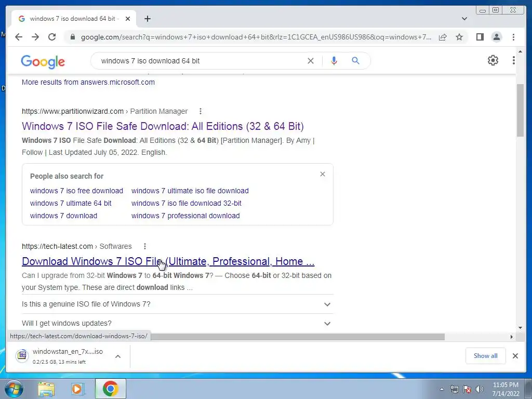Viewport: 532px width, 399px height.
Task: Click the horizontal scroll right arrow
Action: coord(511,337)
